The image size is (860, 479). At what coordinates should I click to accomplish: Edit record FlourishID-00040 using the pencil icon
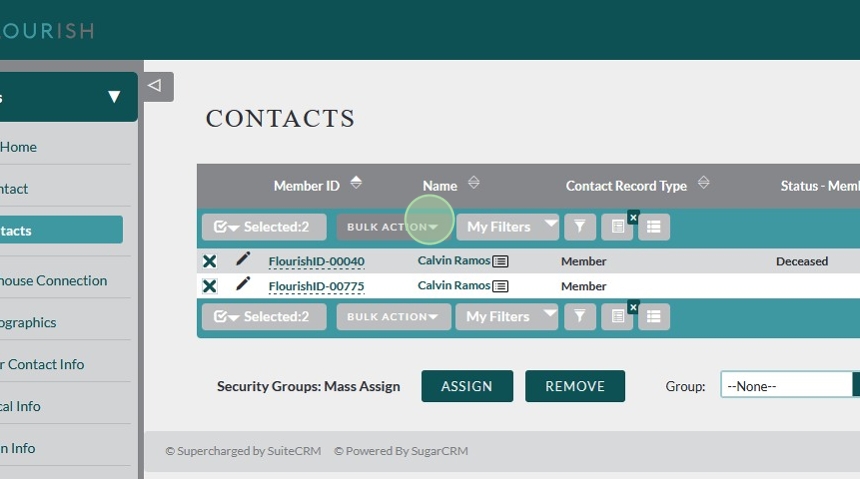(x=243, y=259)
